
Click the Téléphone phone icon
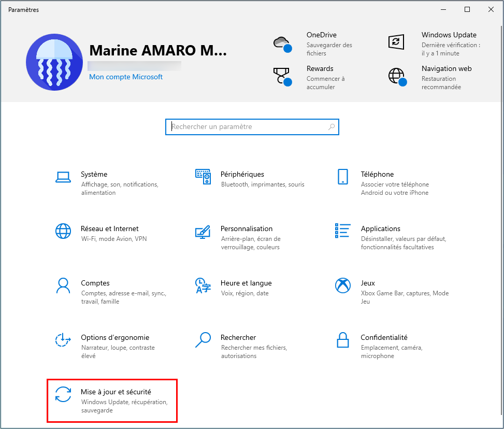click(342, 177)
